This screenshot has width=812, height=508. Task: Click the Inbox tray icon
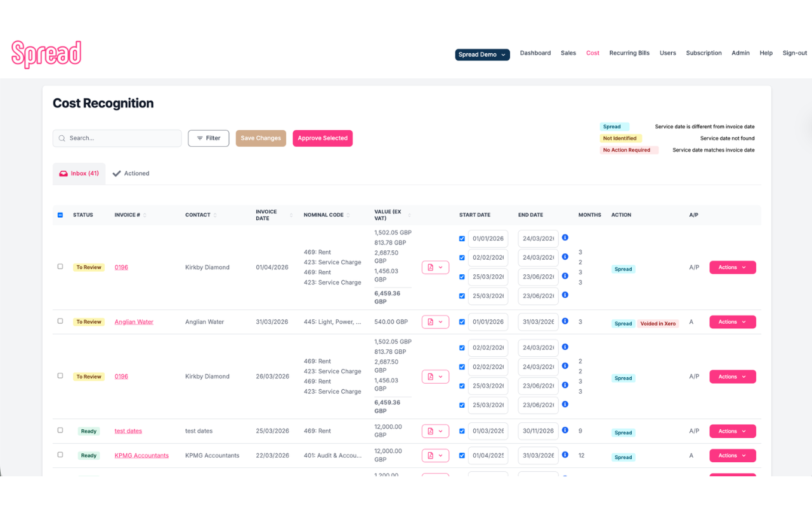(63, 173)
